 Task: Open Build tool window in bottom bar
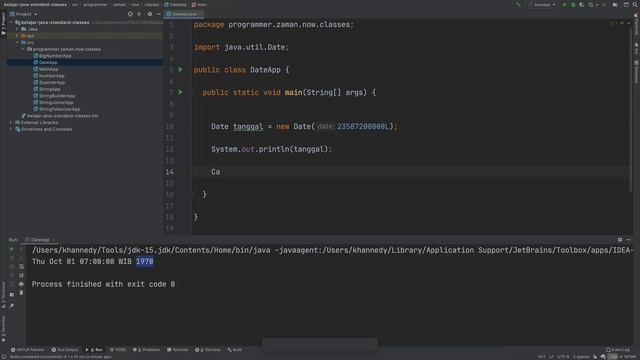(x=235, y=350)
